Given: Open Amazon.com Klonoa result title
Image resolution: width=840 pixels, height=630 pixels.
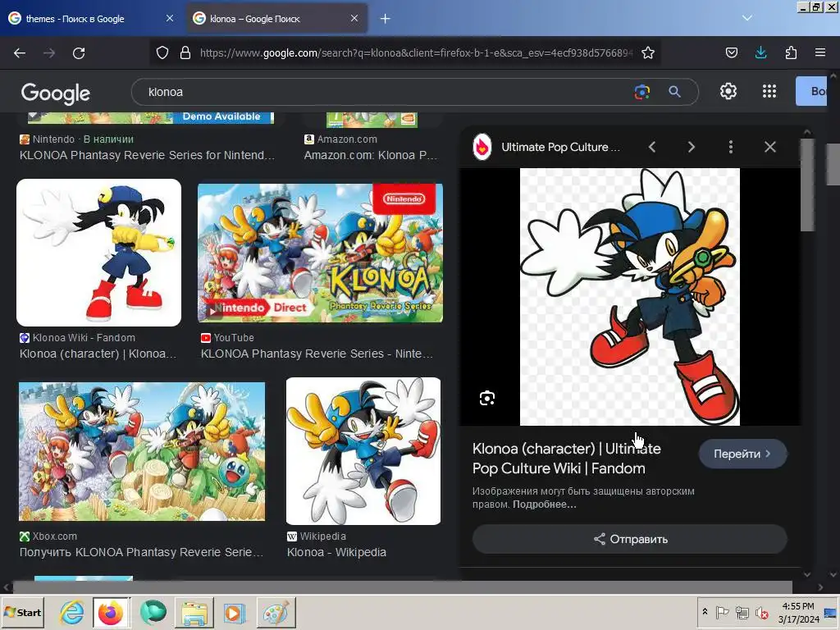Looking at the screenshot, I should pyautogui.click(x=371, y=155).
